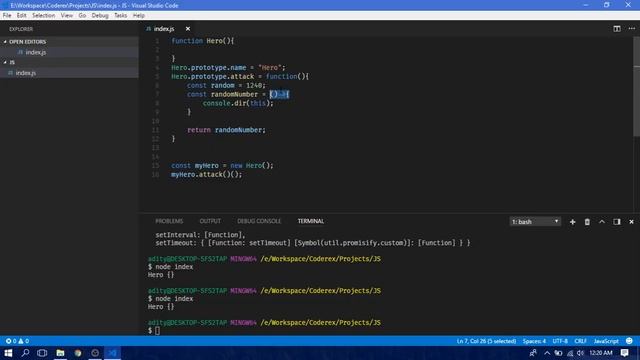
Task: Click "const random = 1240;" code line
Action: (226, 85)
